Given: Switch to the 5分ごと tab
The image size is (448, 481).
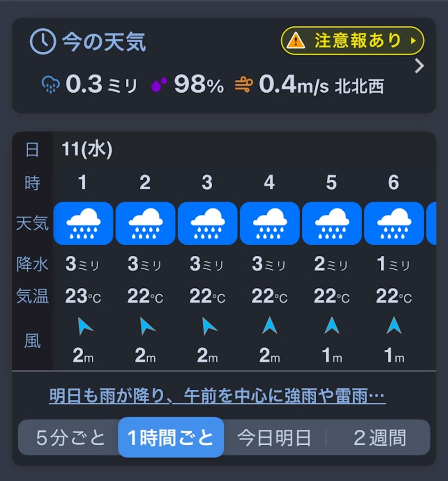Looking at the screenshot, I should coord(71,438).
